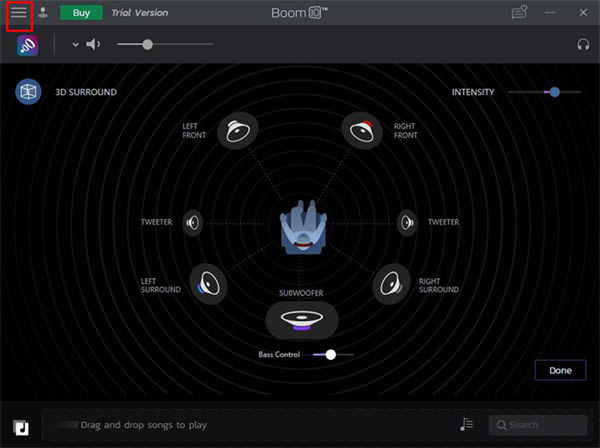The image size is (600, 448).
Task: Click the RIGHT SURROUND label
Action: (x=439, y=285)
